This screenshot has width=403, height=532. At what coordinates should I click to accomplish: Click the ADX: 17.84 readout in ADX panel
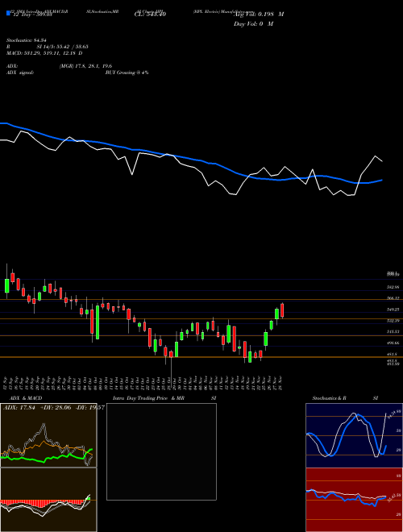pos(19,408)
